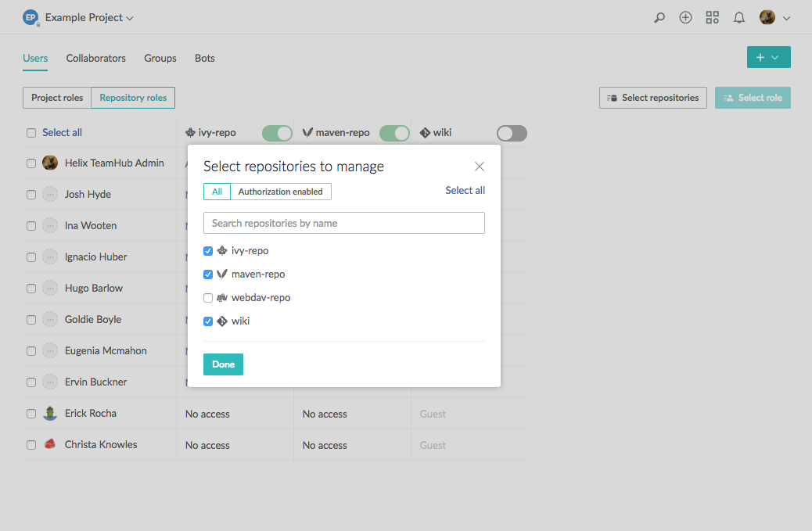Toggle the maven-repo authorization switch

click(x=394, y=133)
